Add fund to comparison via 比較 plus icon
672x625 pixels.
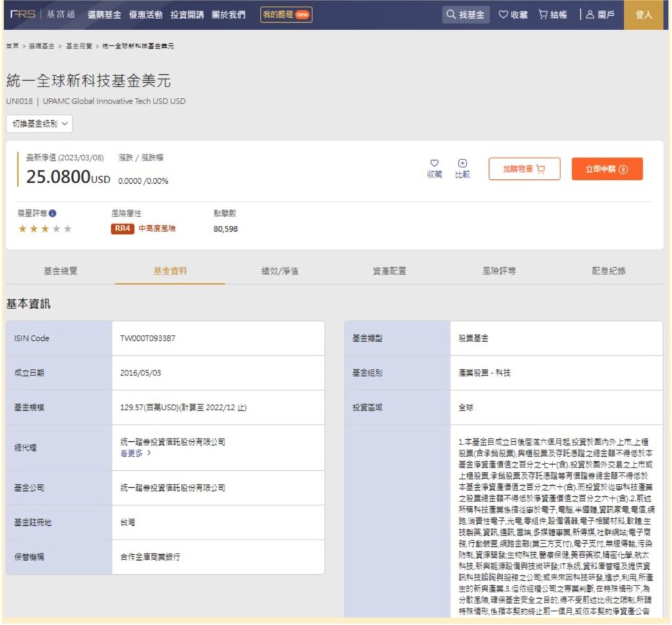tap(463, 165)
